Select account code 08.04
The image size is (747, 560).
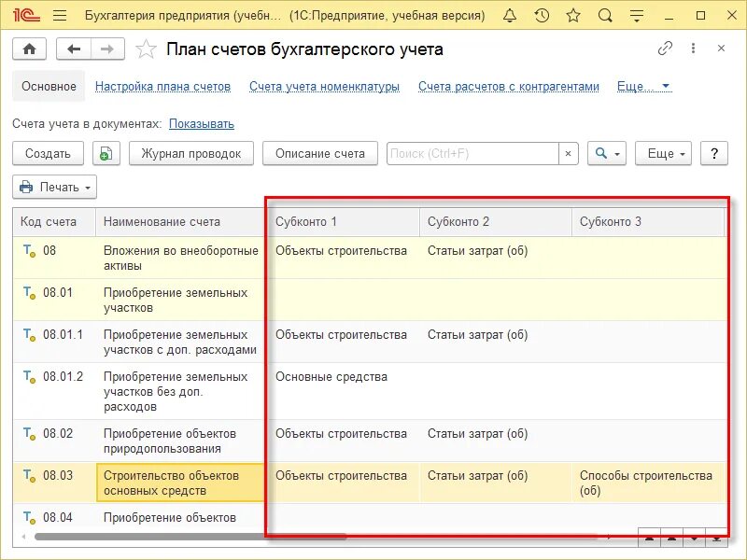click(x=58, y=518)
